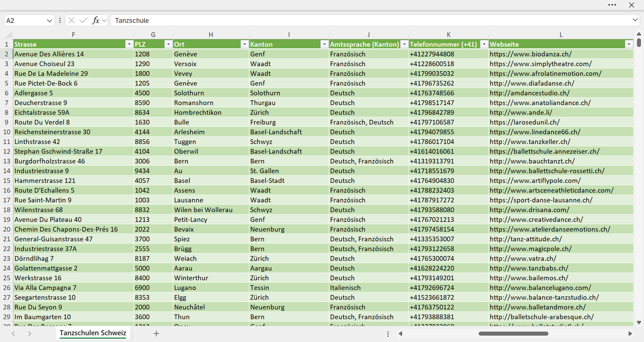Select all cells using corner triangle

click(x=8, y=35)
